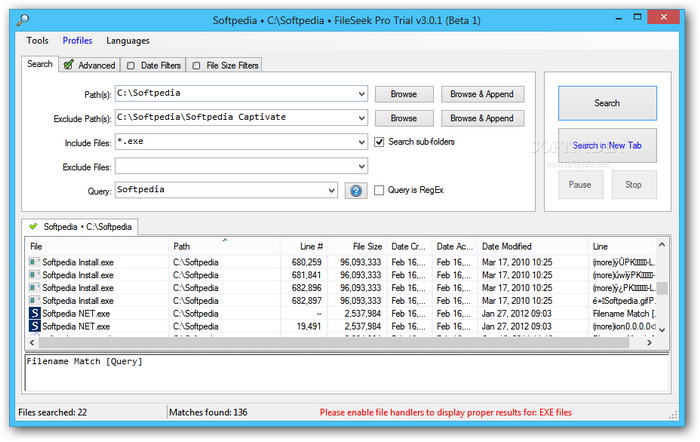Toggle the Advanced tab checkmark
The width and height of the screenshot is (700, 442).
click(x=69, y=65)
